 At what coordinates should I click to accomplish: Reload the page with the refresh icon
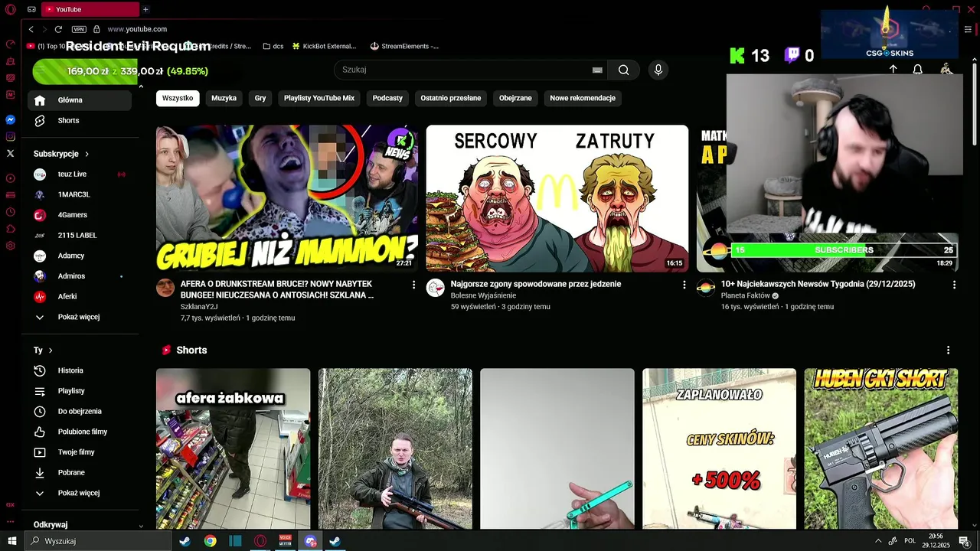[58, 29]
